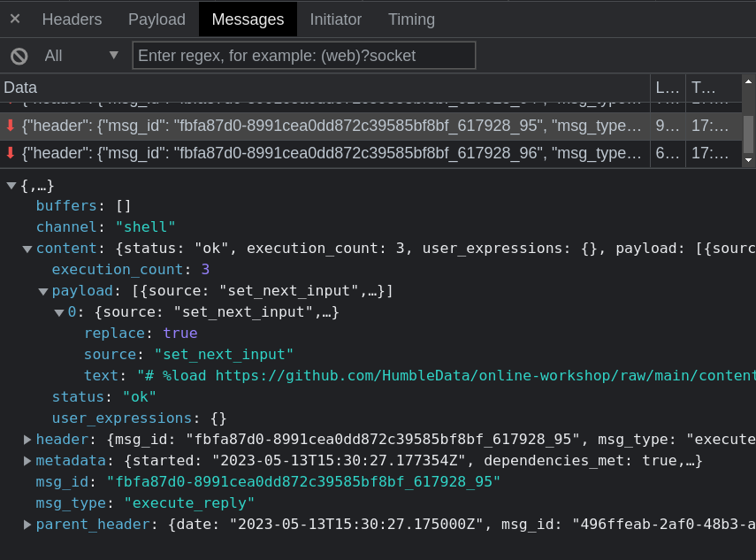The image size is (756, 560).
Task: Click the invert filter circle-slash icon
Action: [19, 54]
